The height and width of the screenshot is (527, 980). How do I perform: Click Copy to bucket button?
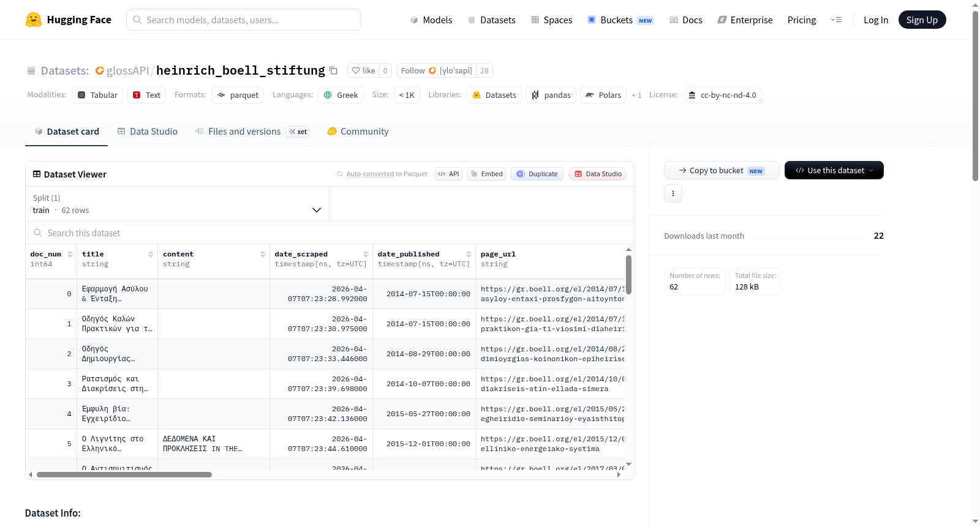[x=722, y=170]
